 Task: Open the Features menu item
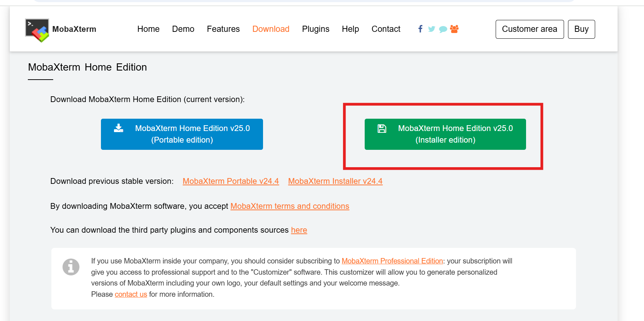pyautogui.click(x=223, y=29)
